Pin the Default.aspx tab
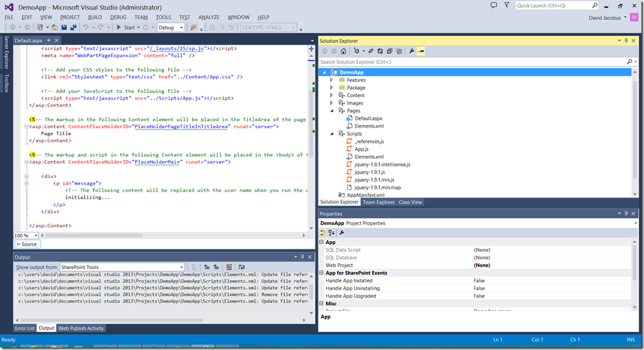The width and height of the screenshot is (644, 350). pos(49,40)
